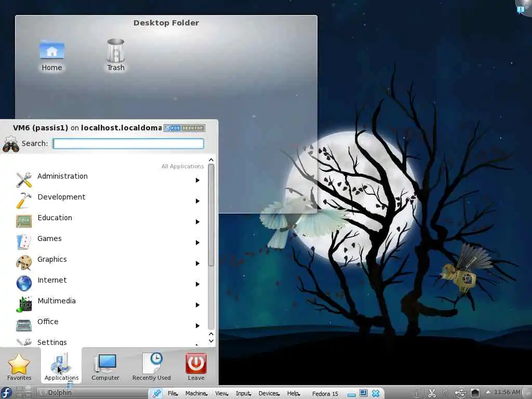Click the pin icon on VM toolbar
The image size is (532, 399).
[156, 393]
